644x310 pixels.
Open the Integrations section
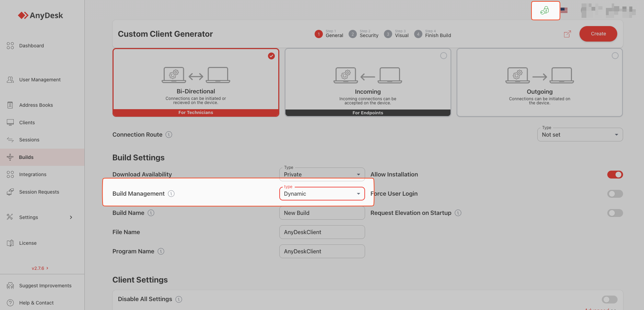33,174
